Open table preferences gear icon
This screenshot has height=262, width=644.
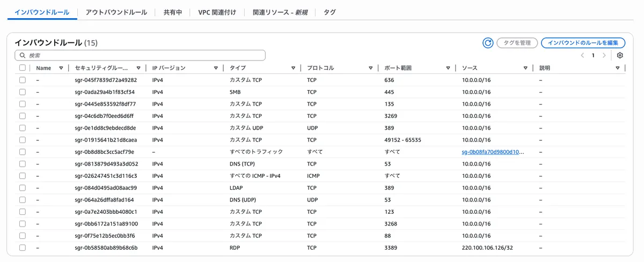(620, 55)
